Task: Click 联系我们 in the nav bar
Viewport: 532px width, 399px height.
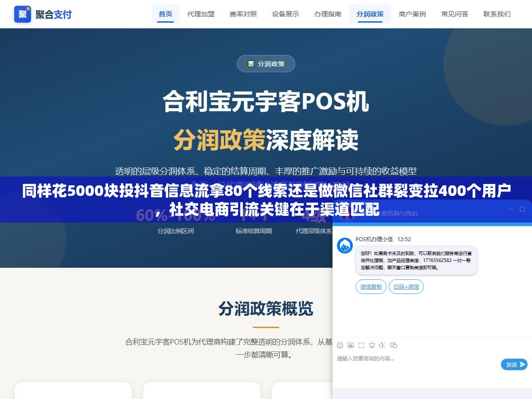Action: [x=497, y=14]
